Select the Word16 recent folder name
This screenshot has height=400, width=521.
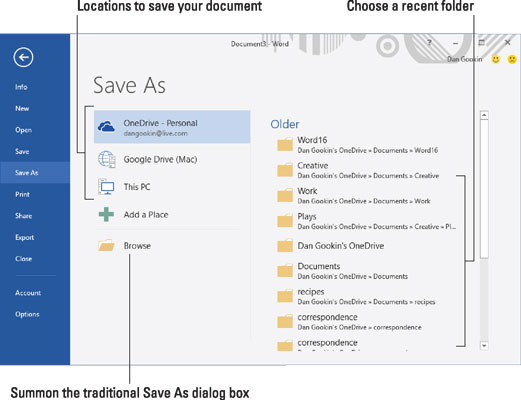(x=312, y=140)
